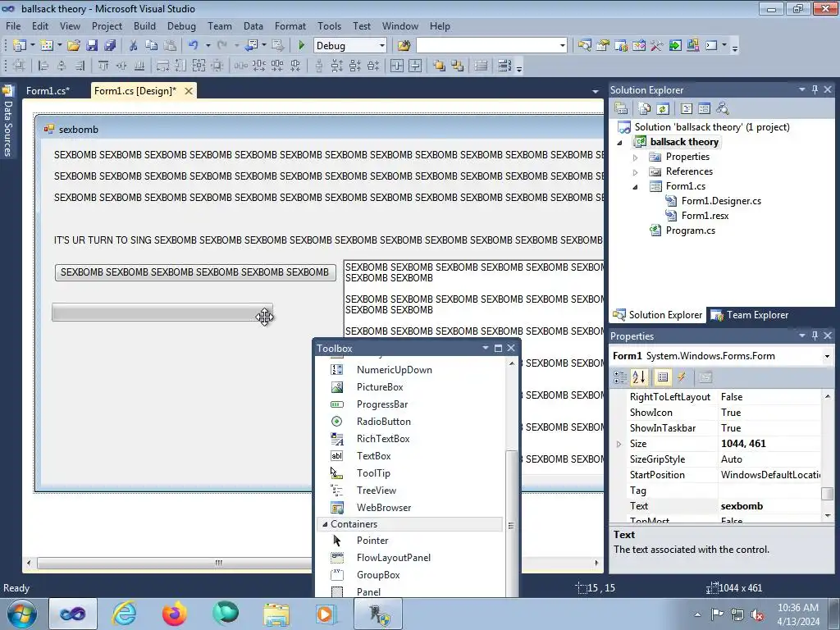Open Internet Explorer from the taskbar

pos(125,614)
